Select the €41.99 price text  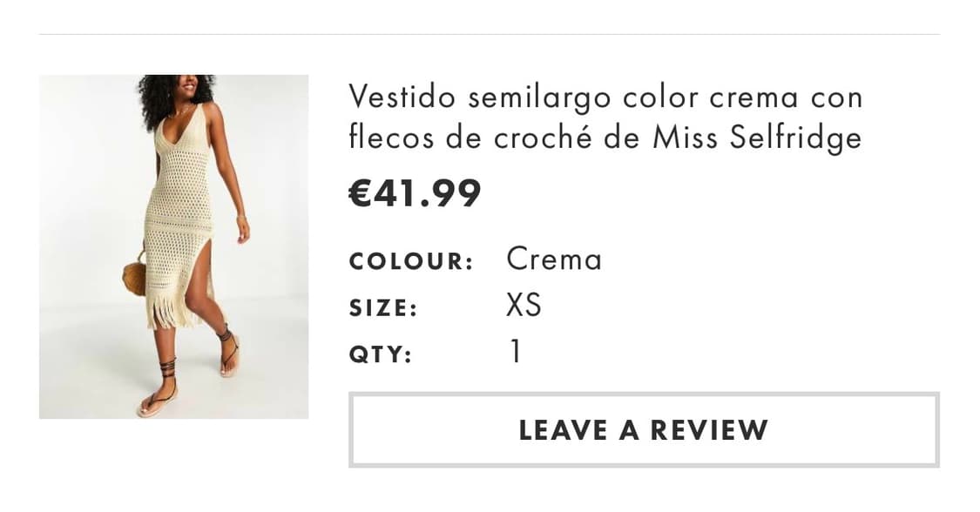415,193
